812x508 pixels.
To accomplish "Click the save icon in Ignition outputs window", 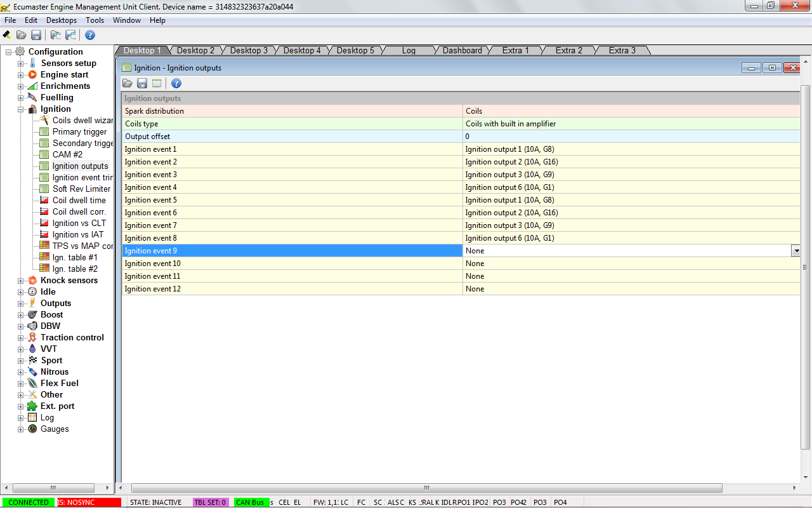I will [x=142, y=83].
